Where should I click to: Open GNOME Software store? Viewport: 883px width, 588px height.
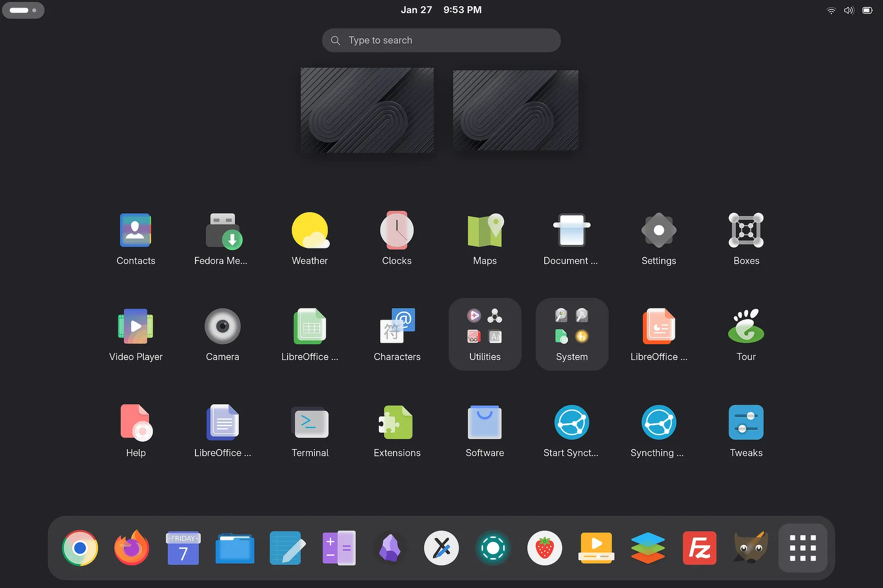click(485, 423)
